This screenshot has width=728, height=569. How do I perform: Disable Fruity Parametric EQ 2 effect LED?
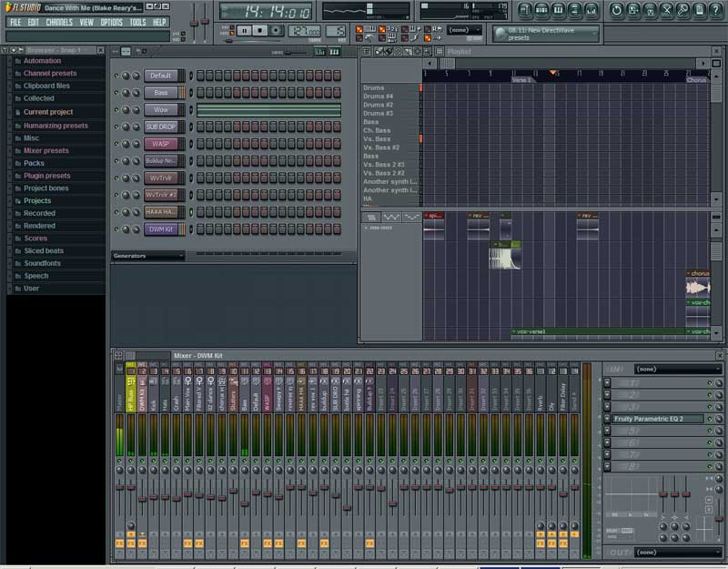710,419
